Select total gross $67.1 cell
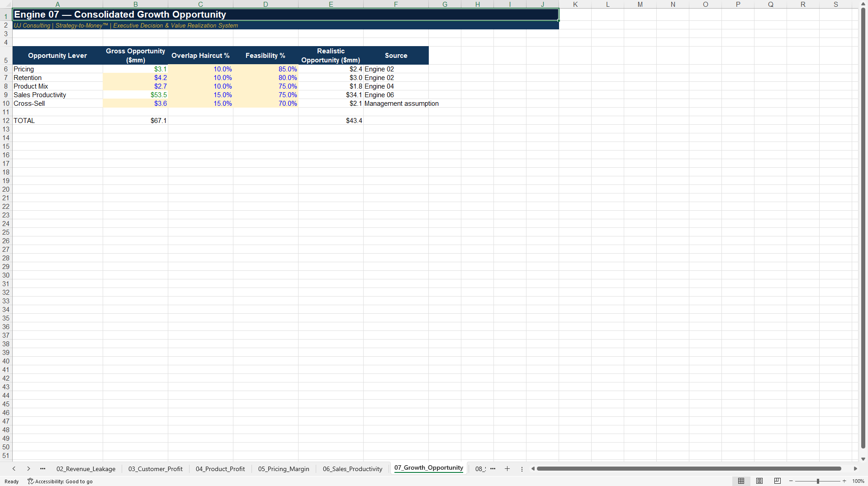The width and height of the screenshot is (868, 486). click(135, 121)
